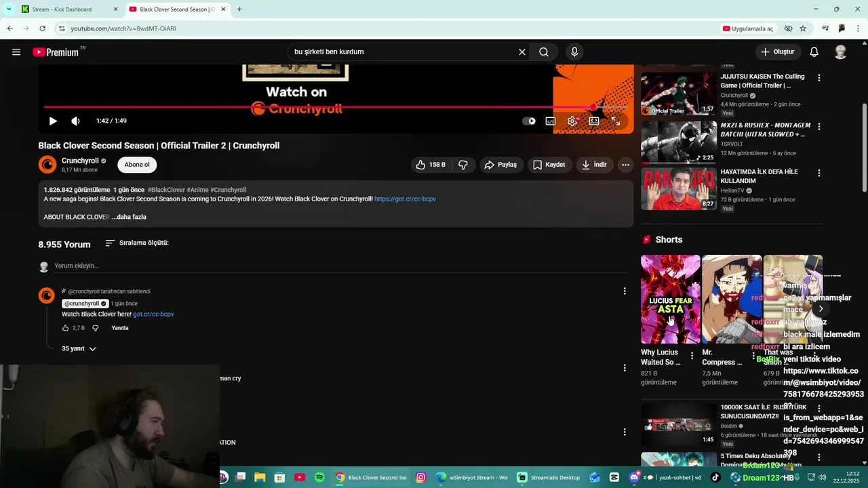868x488 pixels.
Task: Open the notifications bell
Action: tap(814, 52)
